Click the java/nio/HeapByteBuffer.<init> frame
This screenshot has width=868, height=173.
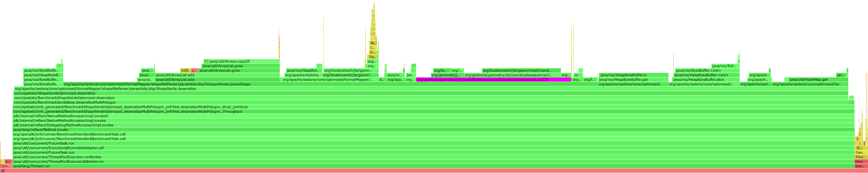(707, 75)
